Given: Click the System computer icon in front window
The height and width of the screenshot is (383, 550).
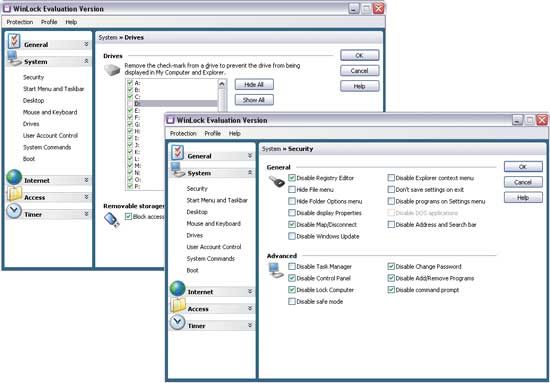Looking at the screenshot, I should click(178, 170).
